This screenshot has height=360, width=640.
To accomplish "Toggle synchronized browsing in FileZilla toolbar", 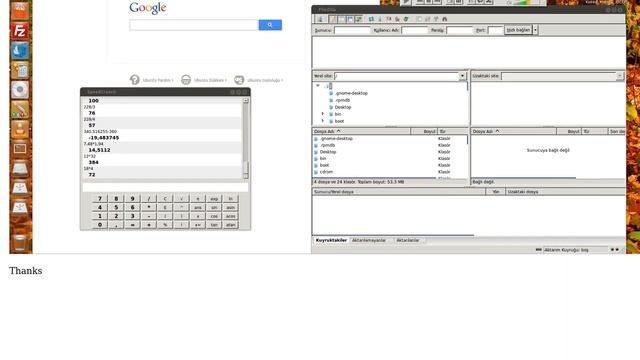I will click(x=436, y=19).
